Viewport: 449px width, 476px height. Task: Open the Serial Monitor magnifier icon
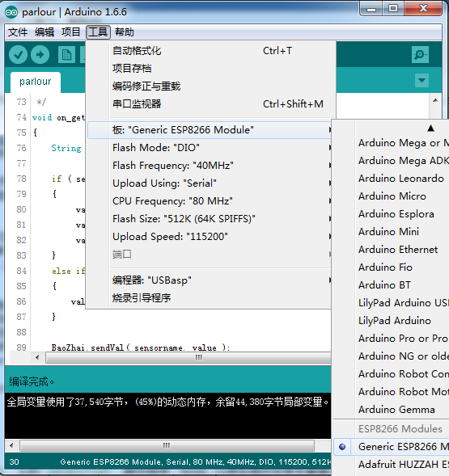click(x=420, y=55)
